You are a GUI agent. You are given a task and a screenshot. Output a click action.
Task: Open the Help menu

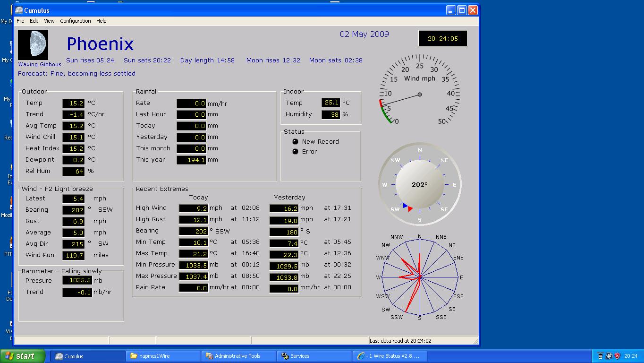pyautogui.click(x=101, y=21)
